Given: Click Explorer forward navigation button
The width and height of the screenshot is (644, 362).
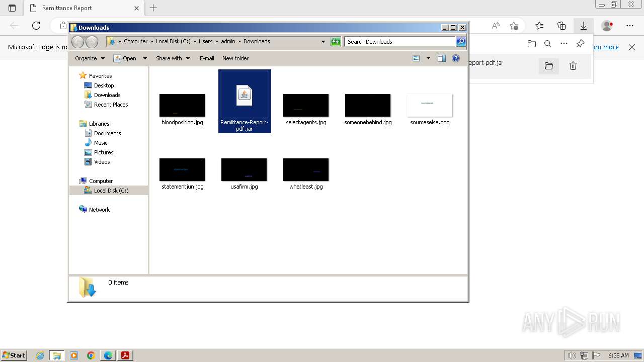Looking at the screenshot, I should [x=92, y=42].
